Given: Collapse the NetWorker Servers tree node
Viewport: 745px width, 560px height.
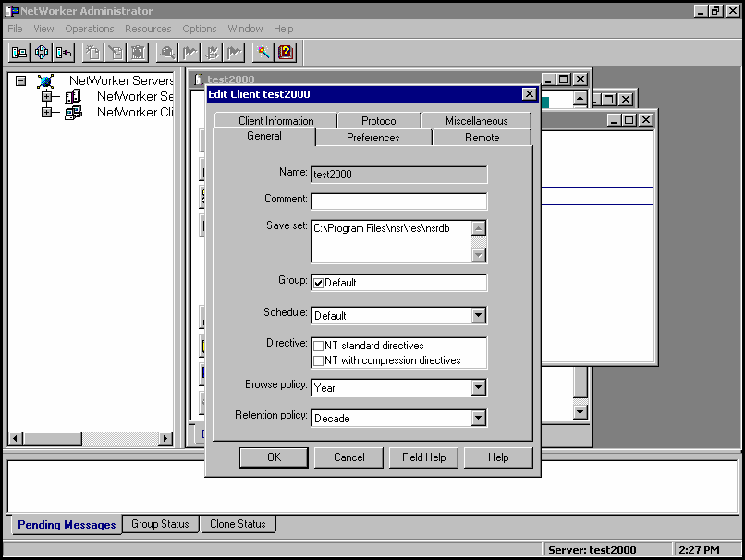Looking at the screenshot, I should coord(20,80).
